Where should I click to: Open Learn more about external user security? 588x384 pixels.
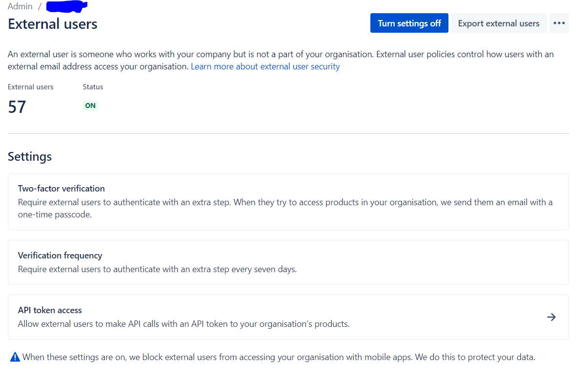[265, 66]
